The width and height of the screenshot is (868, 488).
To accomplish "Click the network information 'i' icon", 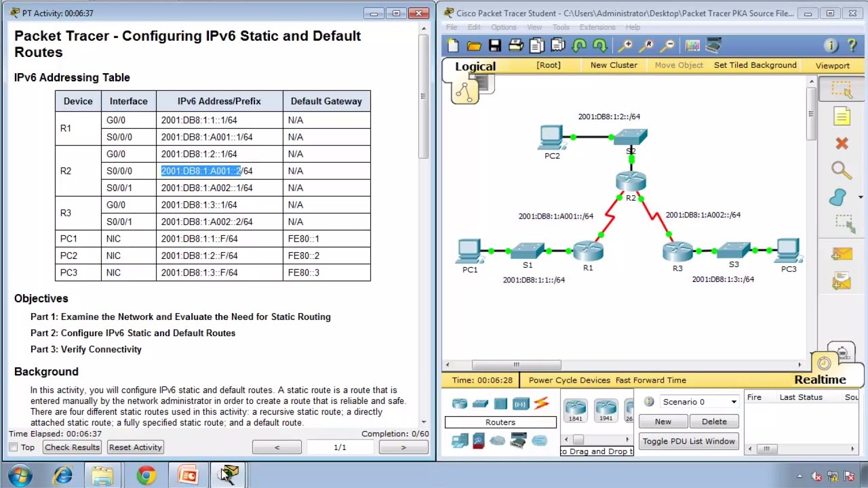I will coord(831,45).
